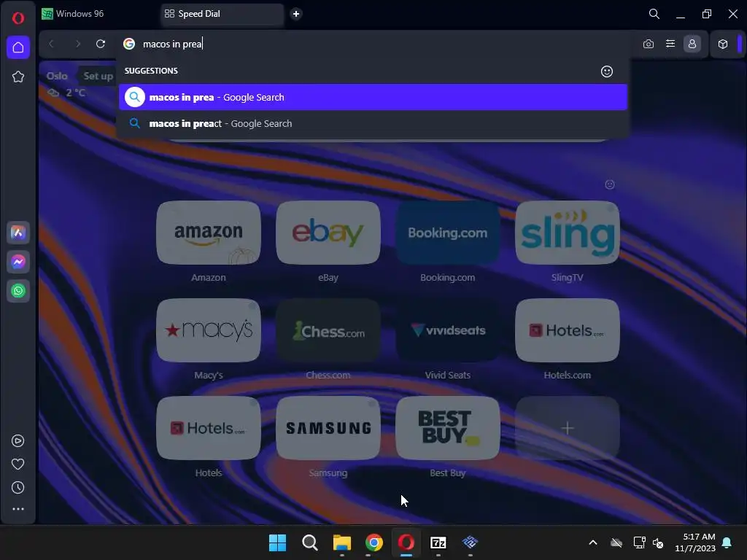The image size is (747, 560).
Task: Open the Samsung speed dial tile
Action: (x=328, y=427)
